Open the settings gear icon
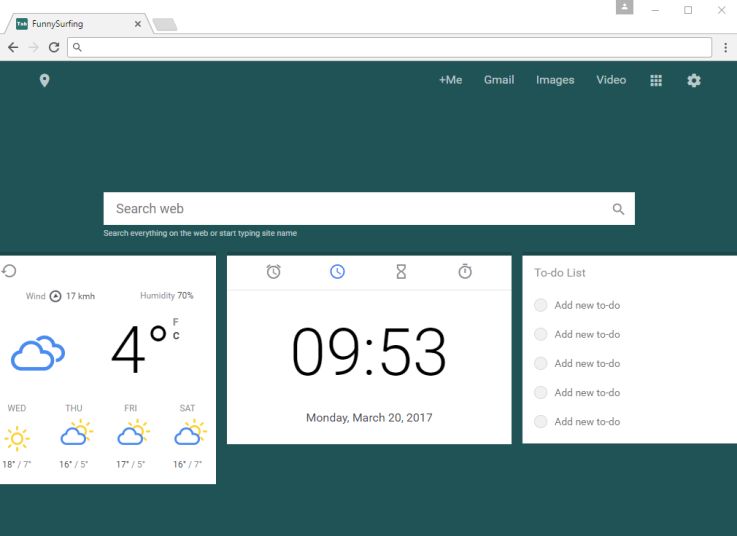 tap(694, 80)
